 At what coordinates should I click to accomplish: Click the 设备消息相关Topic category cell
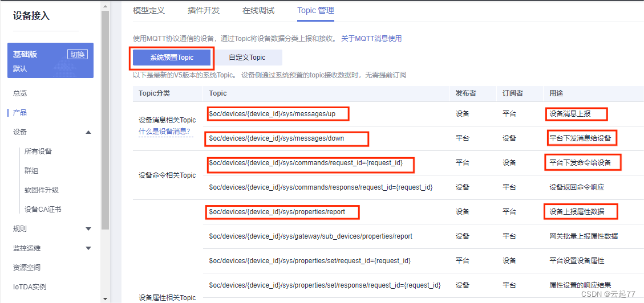[x=167, y=120]
